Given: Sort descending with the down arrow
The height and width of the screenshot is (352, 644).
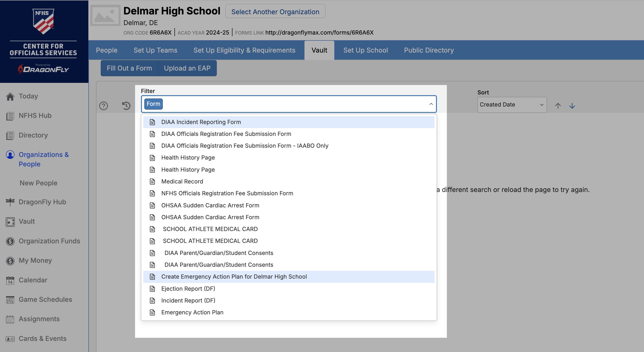Looking at the screenshot, I should coord(572,106).
